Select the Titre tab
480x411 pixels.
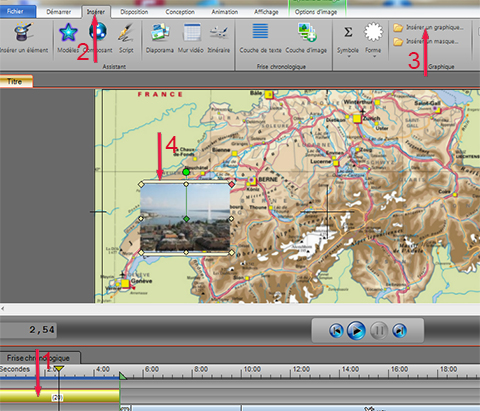coord(16,82)
